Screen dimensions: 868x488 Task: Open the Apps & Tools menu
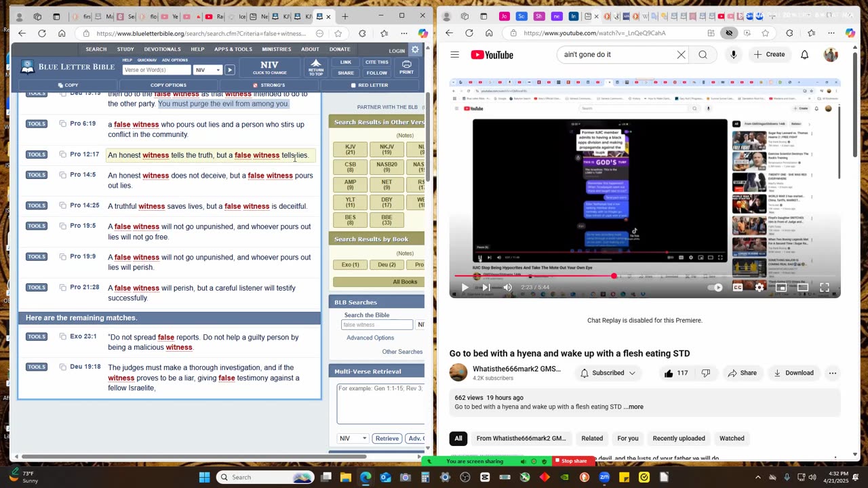click(x=233, y=49)
